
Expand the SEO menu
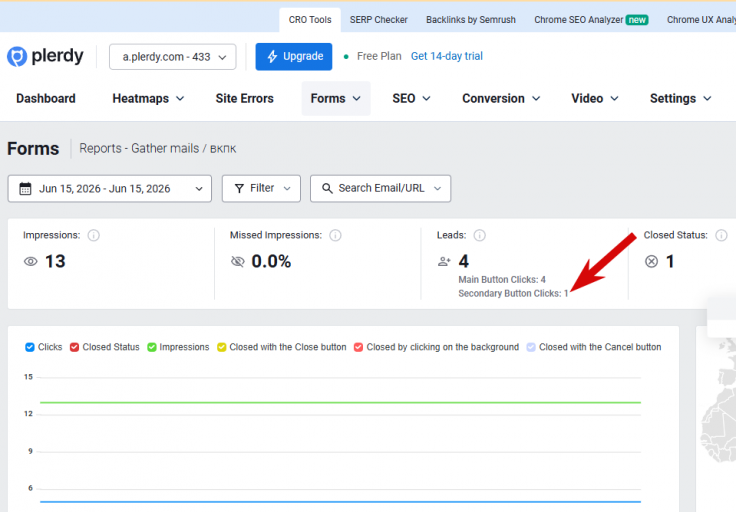click(x=411, y=99)
